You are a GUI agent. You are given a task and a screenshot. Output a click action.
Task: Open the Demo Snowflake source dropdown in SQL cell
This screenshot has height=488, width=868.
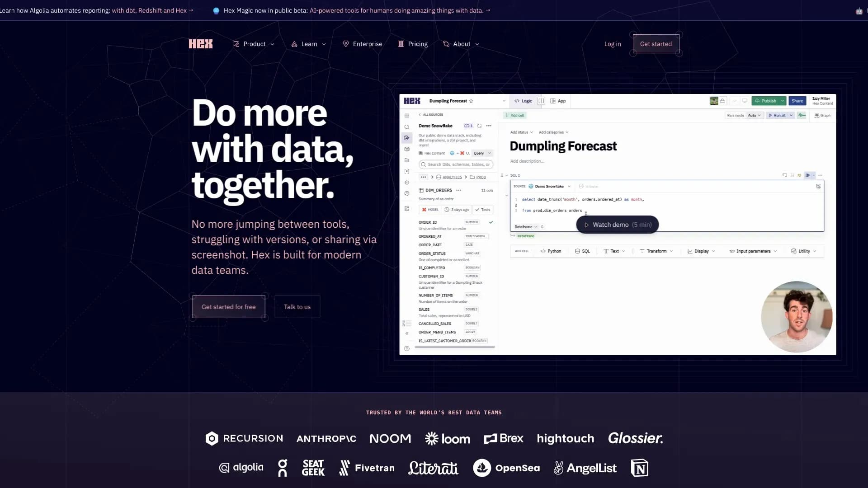549,186
